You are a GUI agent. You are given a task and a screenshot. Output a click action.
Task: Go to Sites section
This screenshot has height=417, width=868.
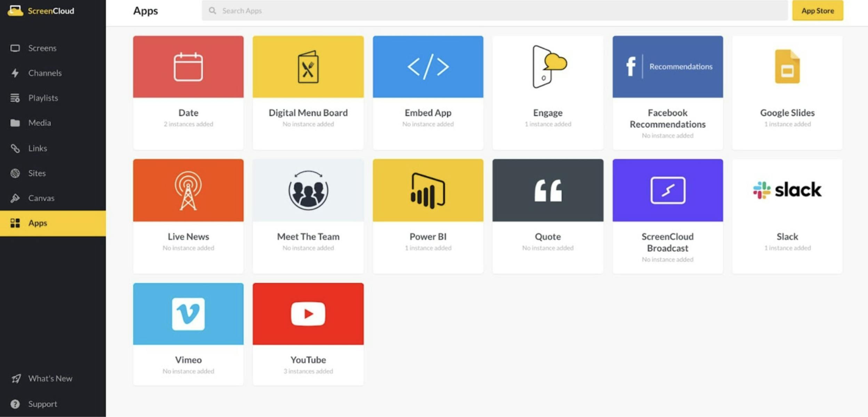53,173
